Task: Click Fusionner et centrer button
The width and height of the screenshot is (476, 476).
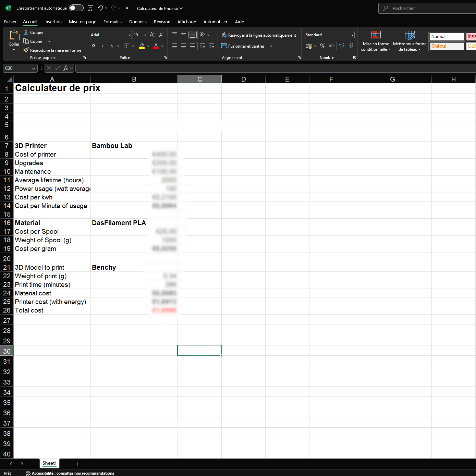Action: pyautogui.click(x=243, y=46)
